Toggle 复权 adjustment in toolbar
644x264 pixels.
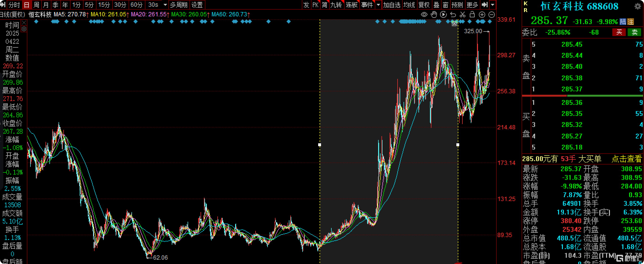click(424, 5)
